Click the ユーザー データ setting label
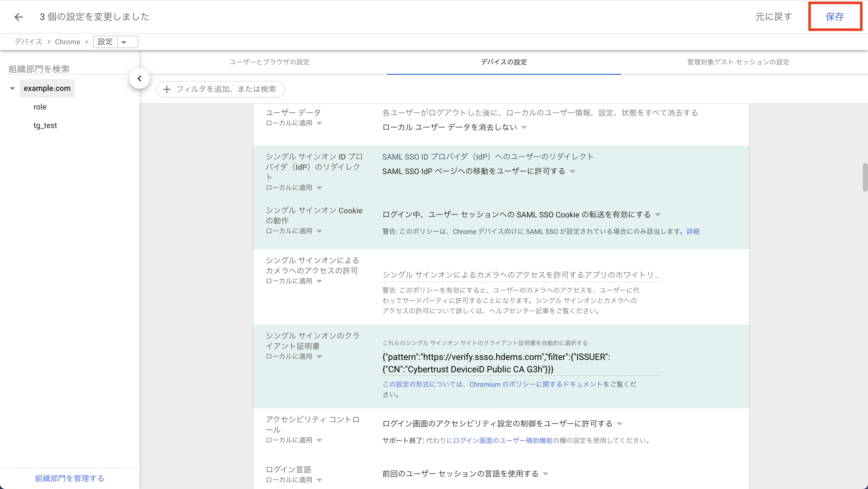 point(293,113)
